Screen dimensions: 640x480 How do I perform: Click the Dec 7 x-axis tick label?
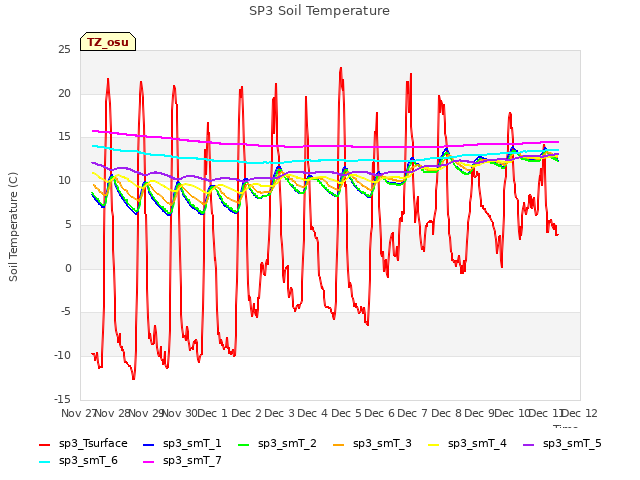413,413
